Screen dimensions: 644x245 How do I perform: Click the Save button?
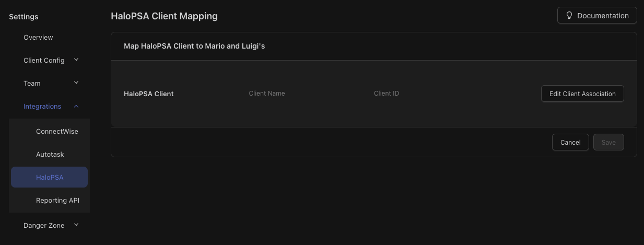(x=608, y=143)
